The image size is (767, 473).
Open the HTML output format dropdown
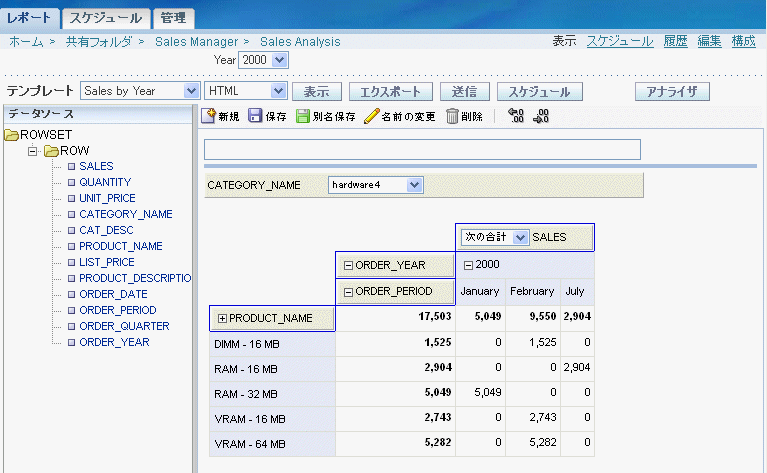coord(278,91)
